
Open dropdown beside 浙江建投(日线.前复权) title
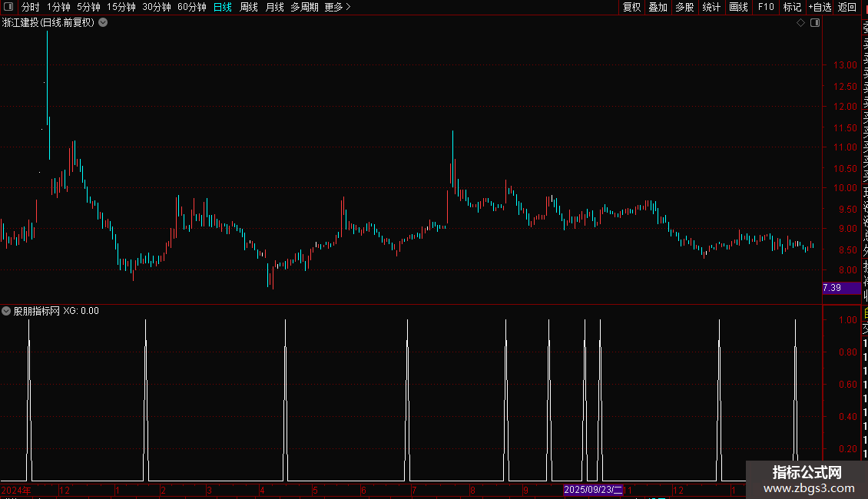pos(103,23)
